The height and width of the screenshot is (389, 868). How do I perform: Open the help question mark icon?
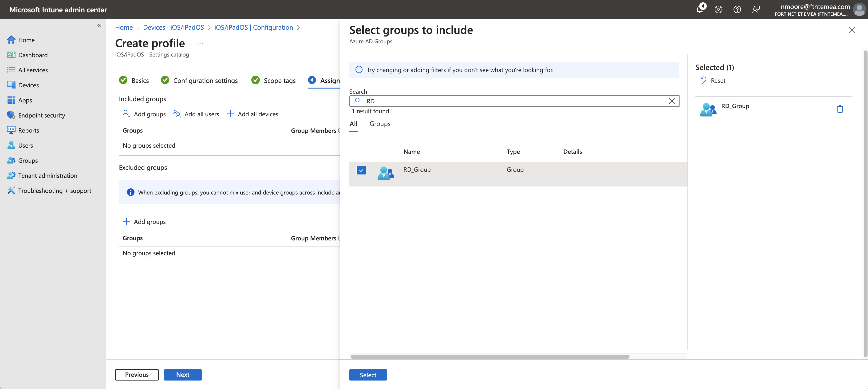[x=737, y=9]
